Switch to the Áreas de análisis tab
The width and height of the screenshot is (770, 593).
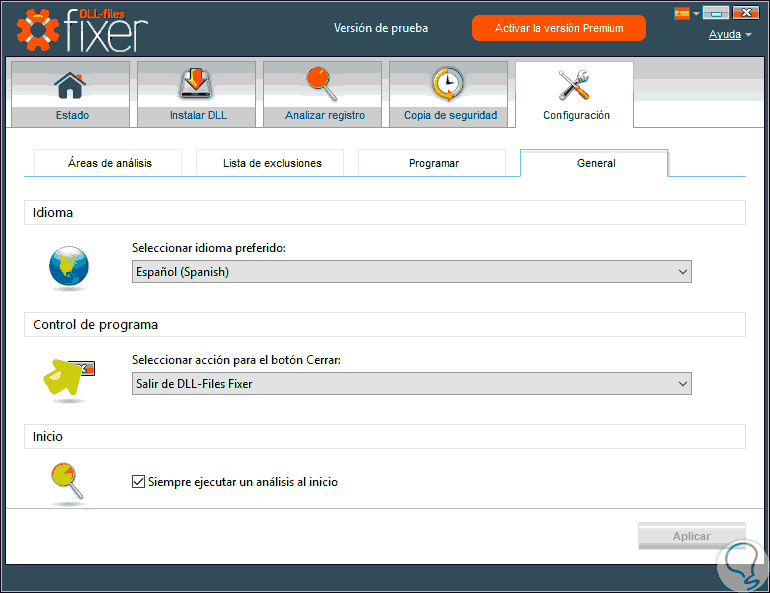108,163
